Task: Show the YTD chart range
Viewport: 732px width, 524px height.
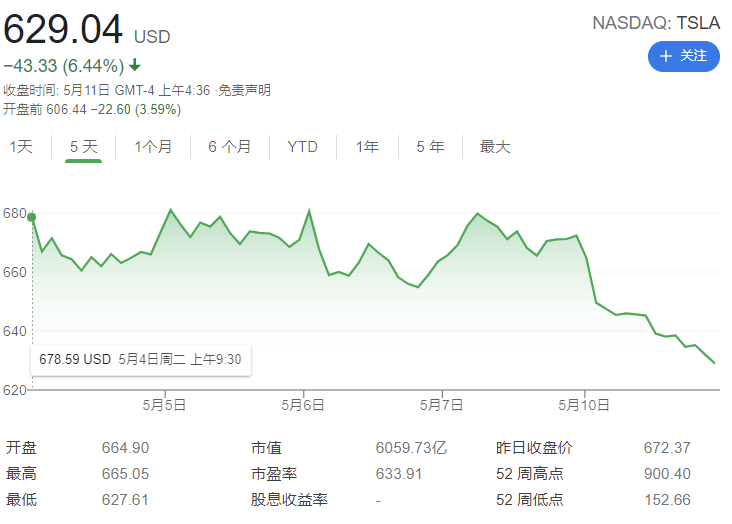Action: [x=303, y=147]
